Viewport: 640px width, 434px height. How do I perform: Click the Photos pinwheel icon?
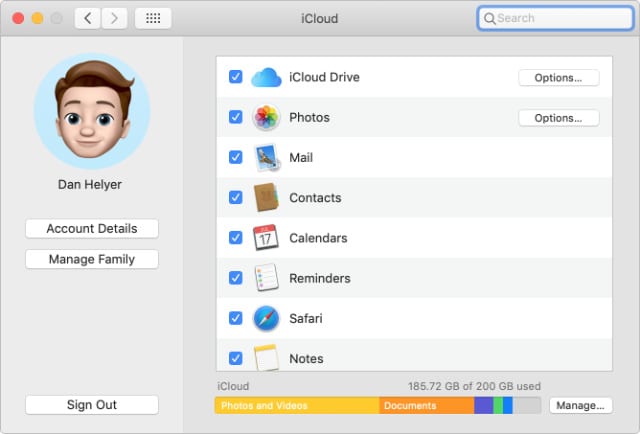coord(266,117)
